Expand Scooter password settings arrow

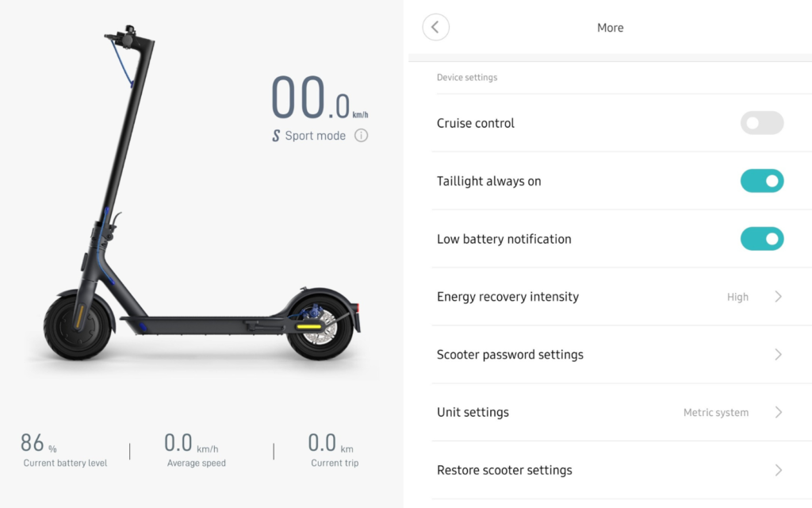778,355
